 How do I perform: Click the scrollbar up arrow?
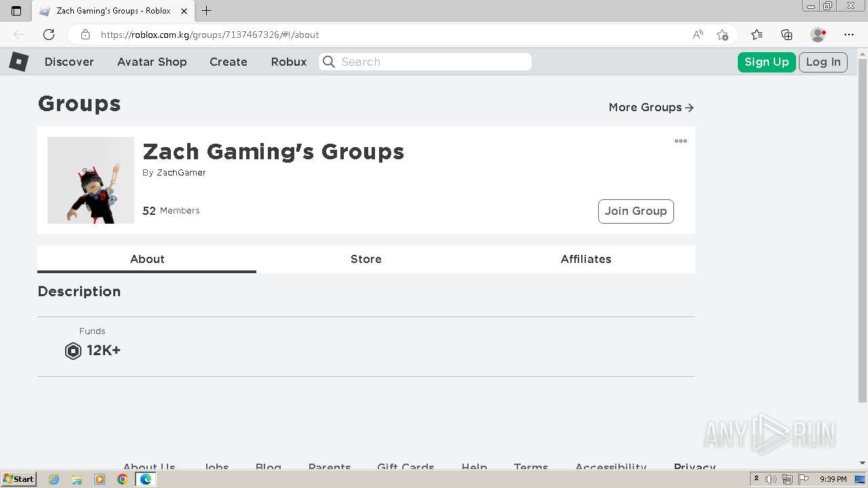pyautogui.click(x=863, y=54)
